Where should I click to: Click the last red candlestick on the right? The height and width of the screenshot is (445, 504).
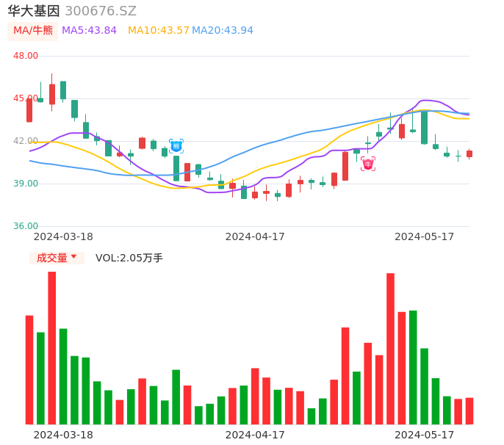469,154
